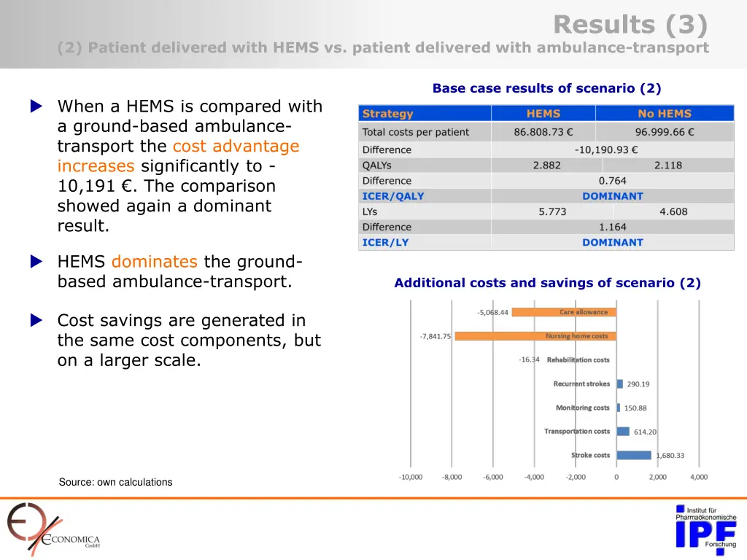
Task: Click the '86.808.73 €' cell
Action: tap(543, 132)
